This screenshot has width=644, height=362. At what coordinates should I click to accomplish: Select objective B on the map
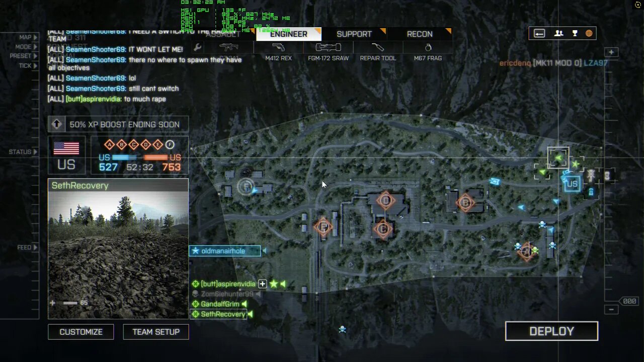pos(465,203)
